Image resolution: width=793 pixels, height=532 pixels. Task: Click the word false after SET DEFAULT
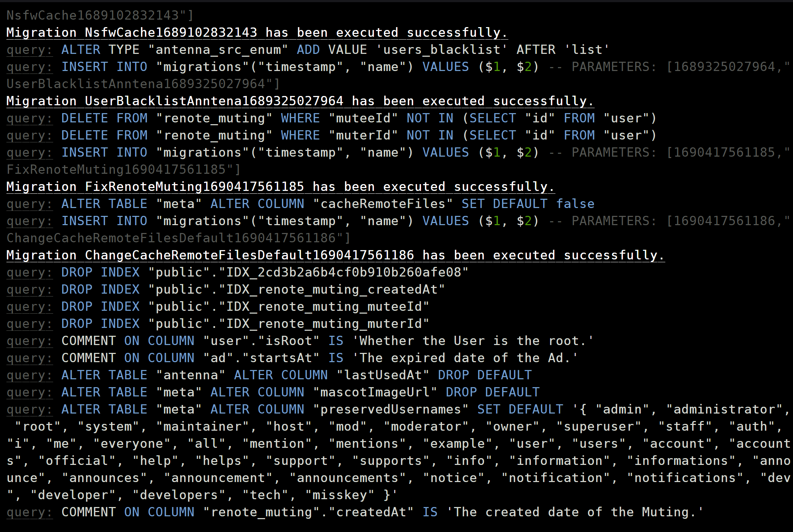[575, 204]
